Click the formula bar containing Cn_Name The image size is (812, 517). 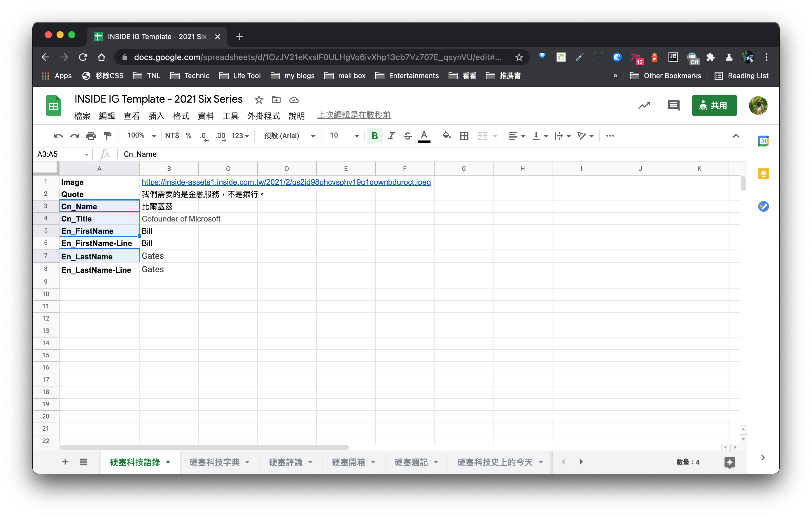tap(432, 154)
